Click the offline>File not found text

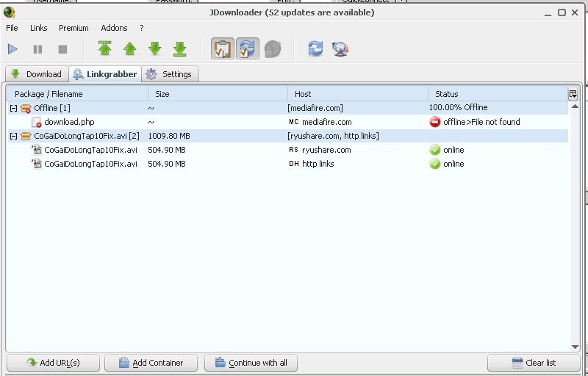click(481, 122)
